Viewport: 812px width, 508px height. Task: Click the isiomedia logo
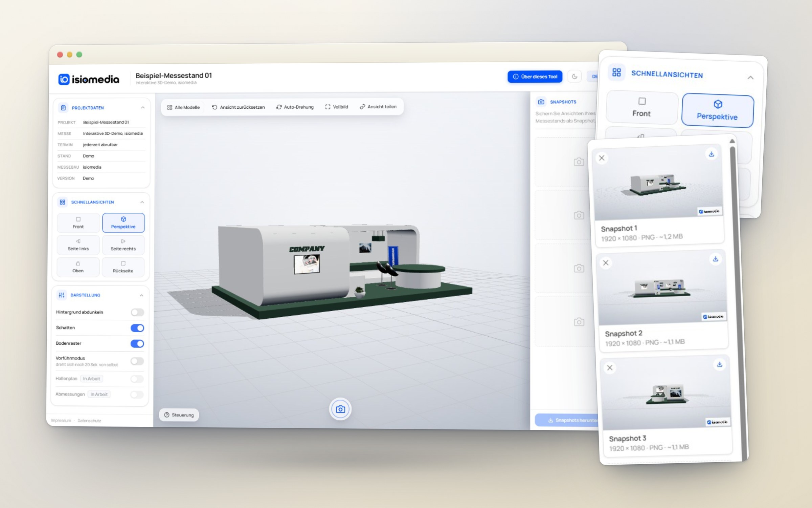coord(89,79)
